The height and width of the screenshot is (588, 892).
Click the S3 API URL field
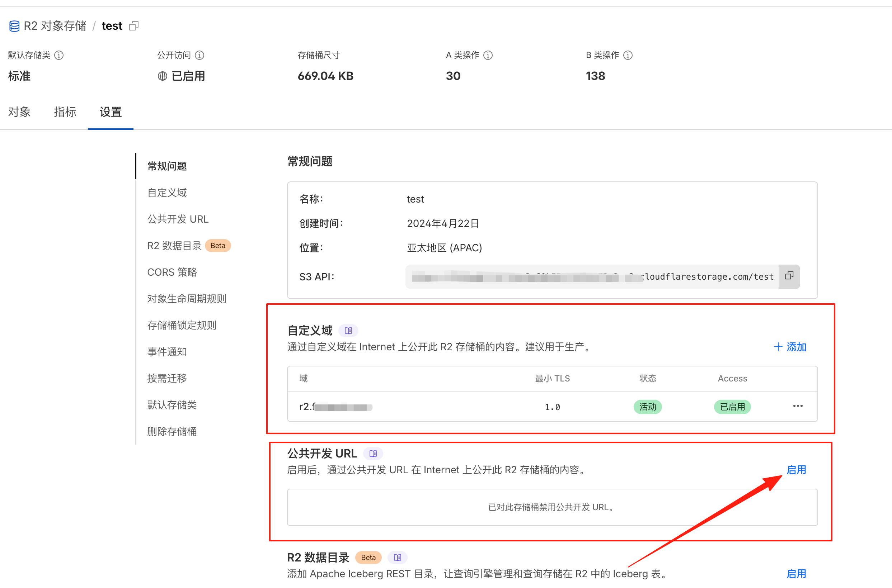point(592,277)
